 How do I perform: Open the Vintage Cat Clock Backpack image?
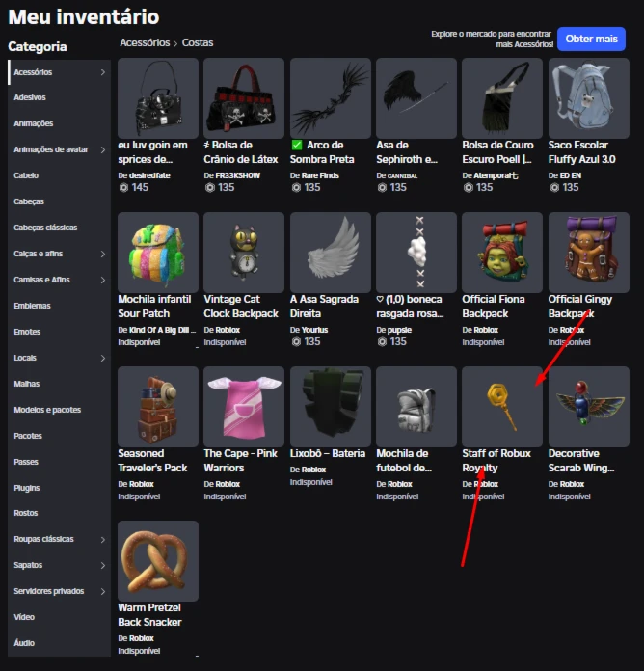pyautogui.click(x=244, y=253)
